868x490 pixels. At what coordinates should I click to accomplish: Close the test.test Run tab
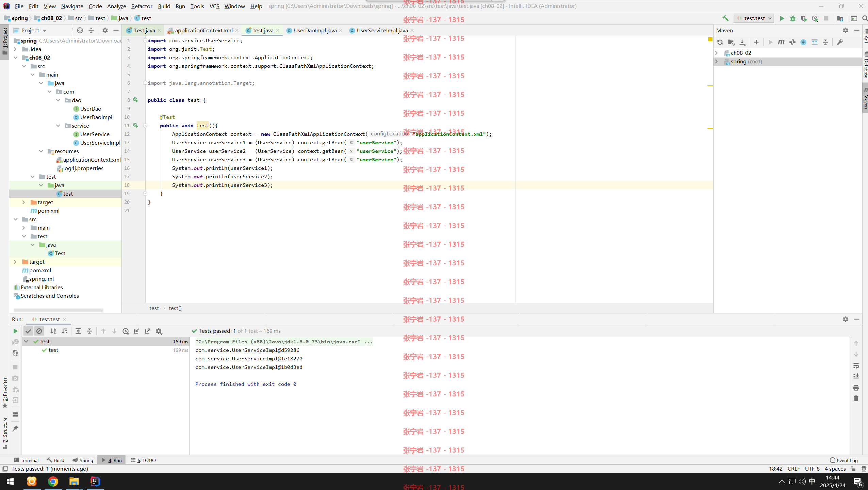65,319
